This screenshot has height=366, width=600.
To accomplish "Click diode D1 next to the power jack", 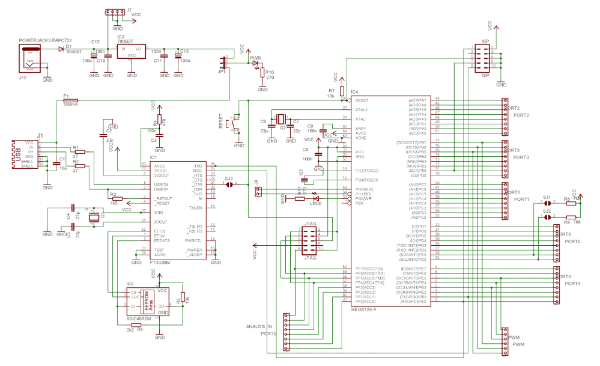I will pos(60,49).
